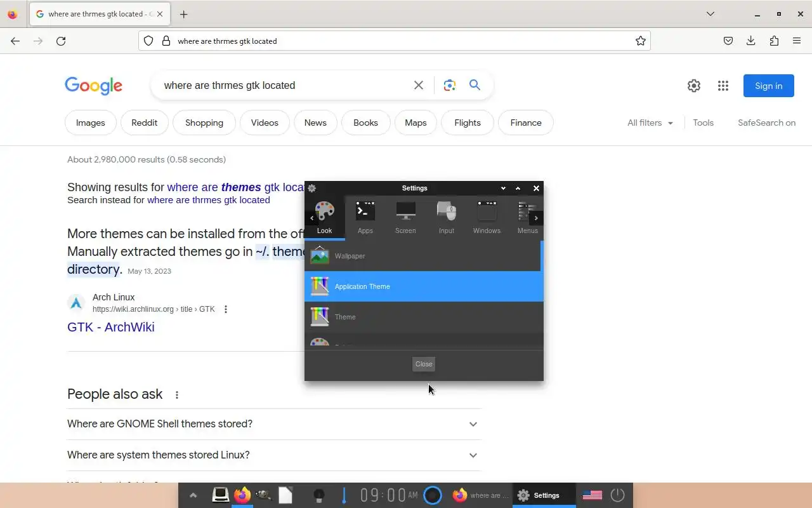
Task: Open Firefox View icon in tab strip
Action: (x=13, y=14)
